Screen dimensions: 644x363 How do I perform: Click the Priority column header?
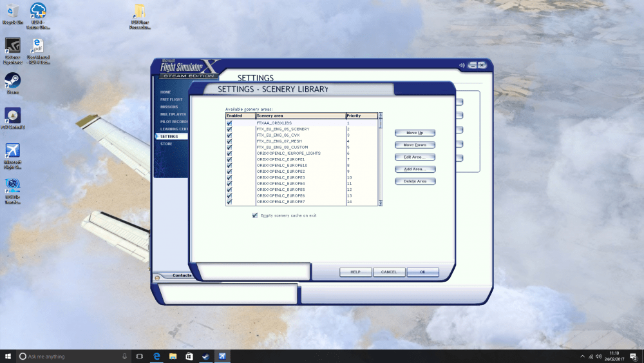pyautogui.click(x=361, y=116)
